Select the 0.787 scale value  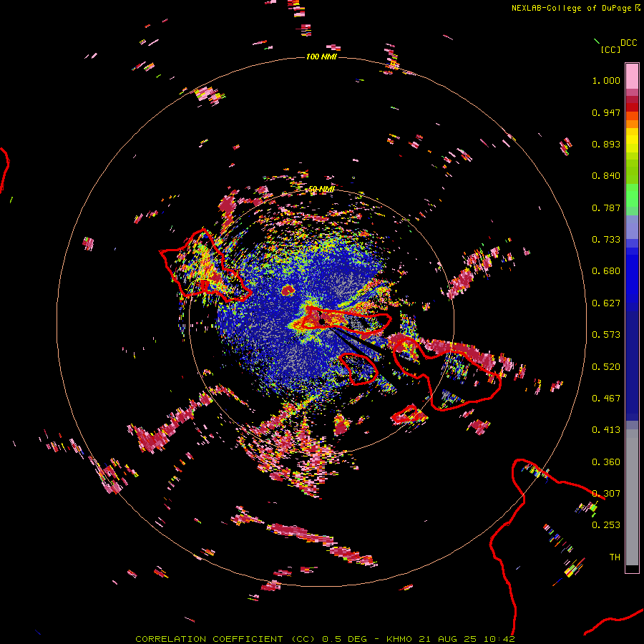click(x=606, y=208)
